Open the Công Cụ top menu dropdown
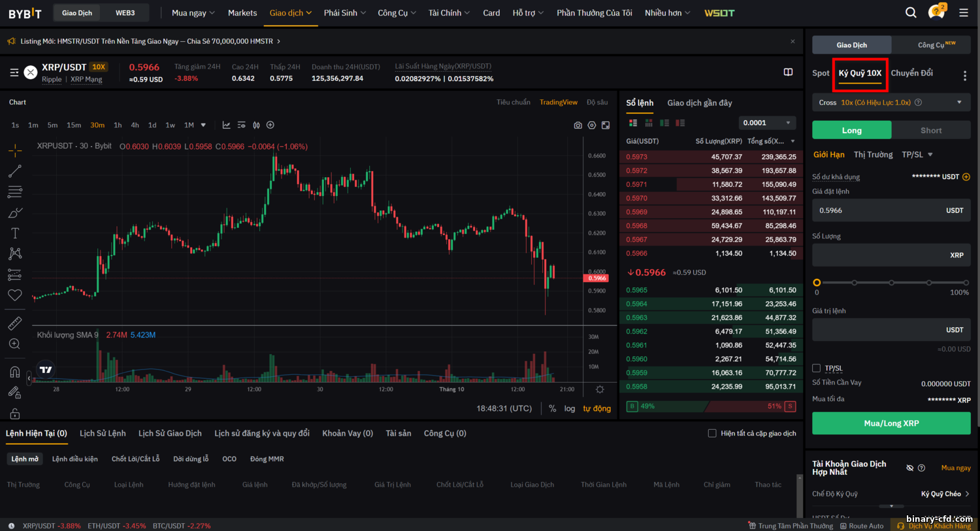Viewport: 980px width, 531px height. [x=397, y=12]
